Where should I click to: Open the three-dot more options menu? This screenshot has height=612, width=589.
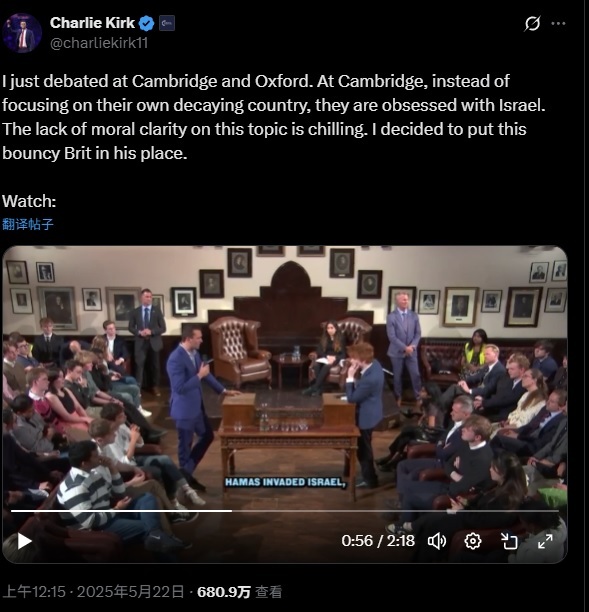point(558,23)
